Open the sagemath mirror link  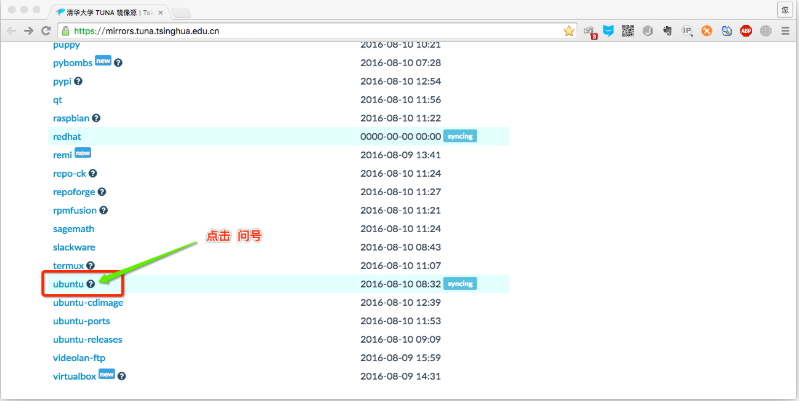[x=73, y=229]
